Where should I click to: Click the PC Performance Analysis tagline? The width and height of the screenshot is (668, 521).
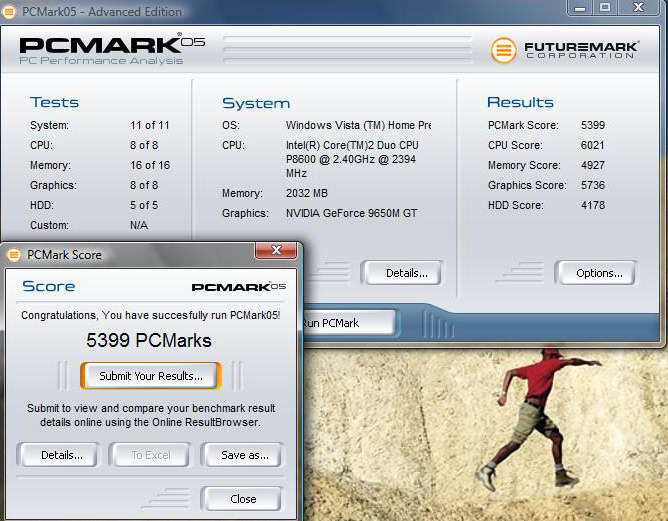101,61
